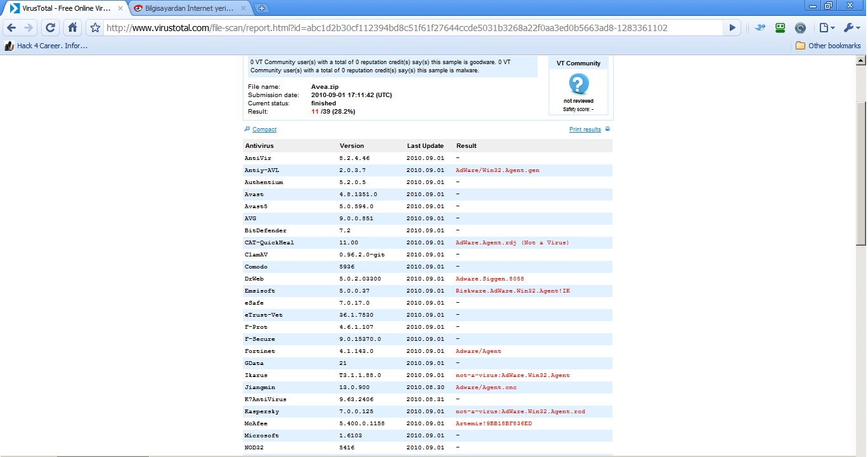Viewport: 868px width, 457px height.
Task: Open the blue bird extension icon
Action: point(760,28)
